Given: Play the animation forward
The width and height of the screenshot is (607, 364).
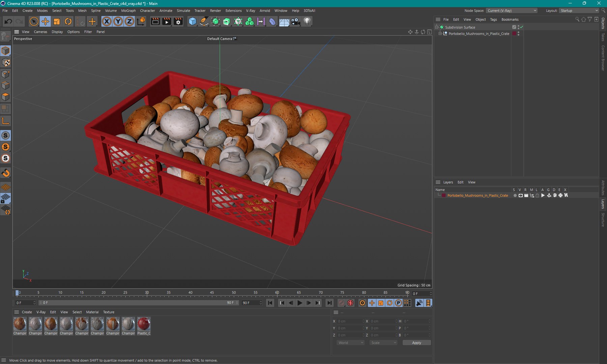Looking at the screenshot, I should [300, 303].
